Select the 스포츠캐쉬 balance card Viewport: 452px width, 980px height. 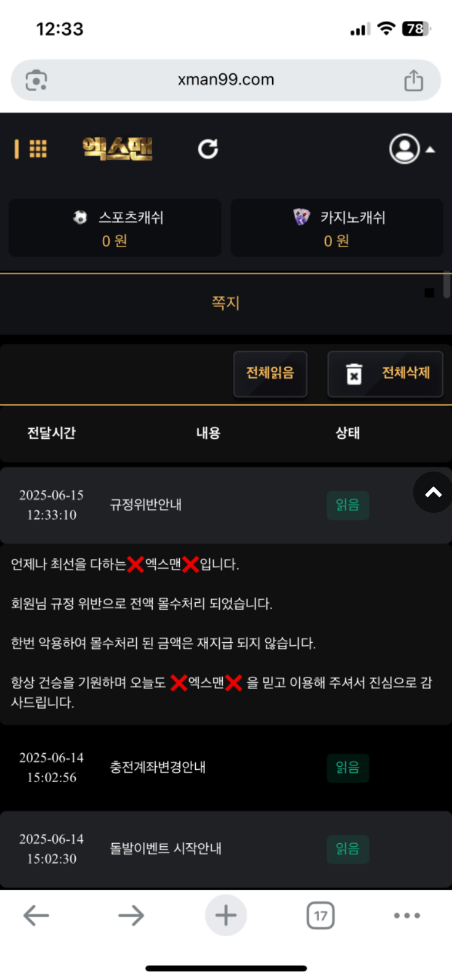[115, 227]
